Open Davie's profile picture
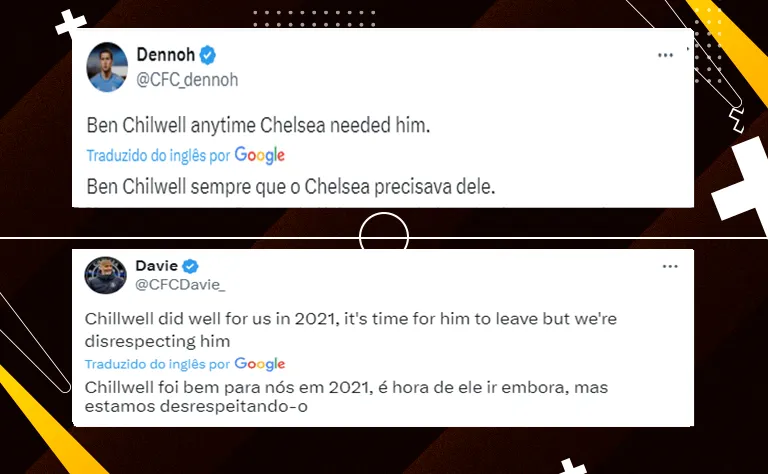This screenshot has height=474, width=768. pos(104,275)
